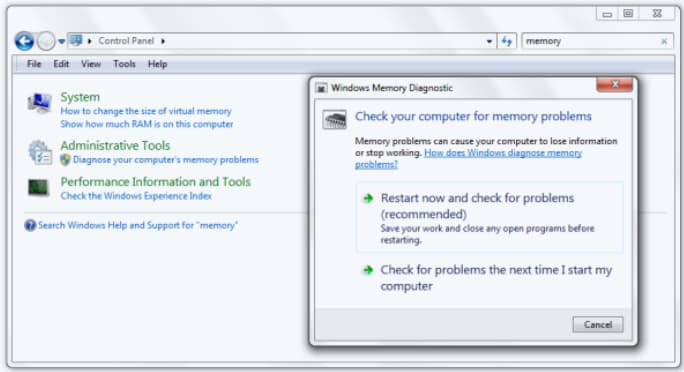Open Show how much RAM link
This screenshot has width=684, height=372.
coord(147,124)
